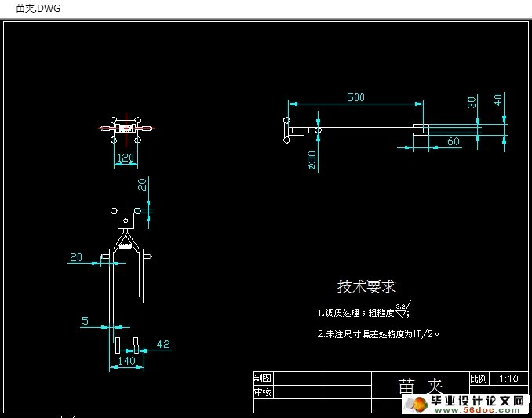
Task: Click the 审核 cell in the title block
Action: [262, 391]
